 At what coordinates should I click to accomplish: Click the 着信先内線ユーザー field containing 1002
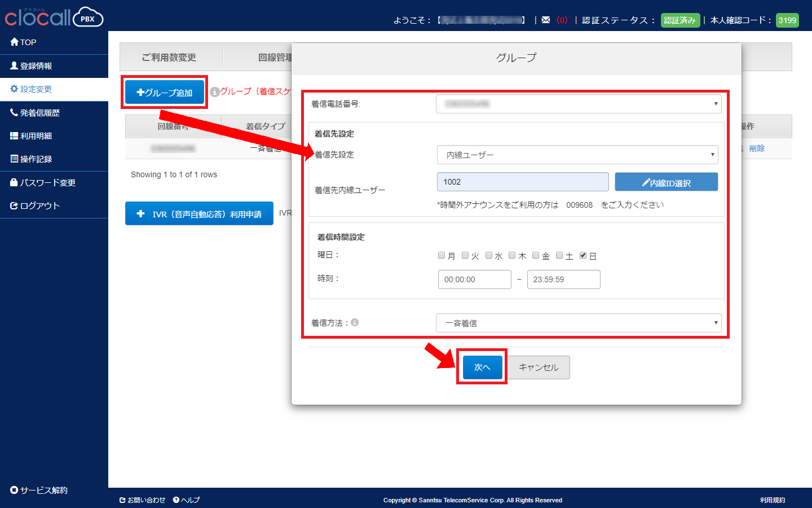523,182
